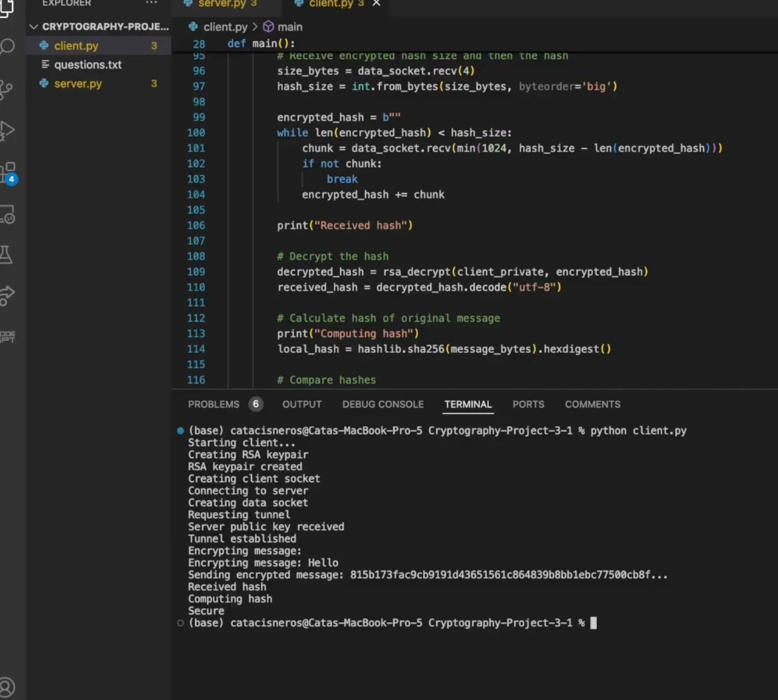The width and height of the screenshot is (778, 700).
Task: Click line number 100 in gutter
Action: tap(196, 132)
